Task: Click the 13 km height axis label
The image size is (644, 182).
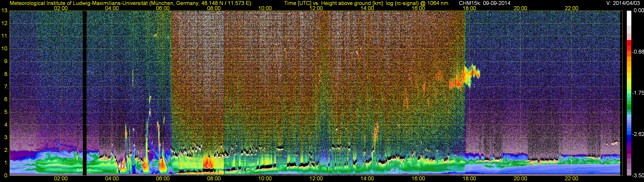Action: point(5,11)
